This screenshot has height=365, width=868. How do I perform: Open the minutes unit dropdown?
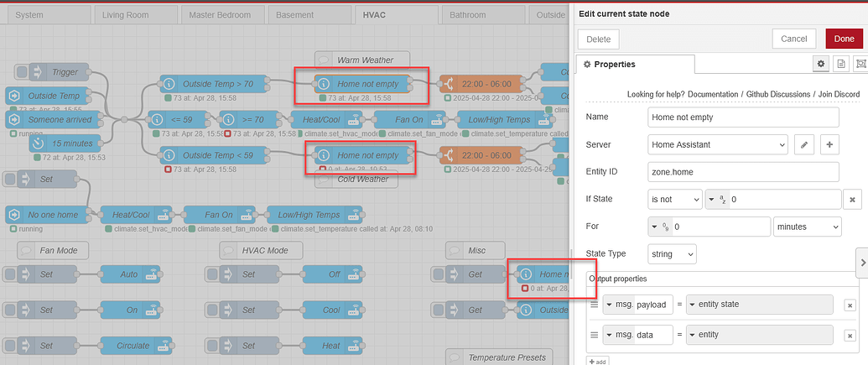point(807,227)
